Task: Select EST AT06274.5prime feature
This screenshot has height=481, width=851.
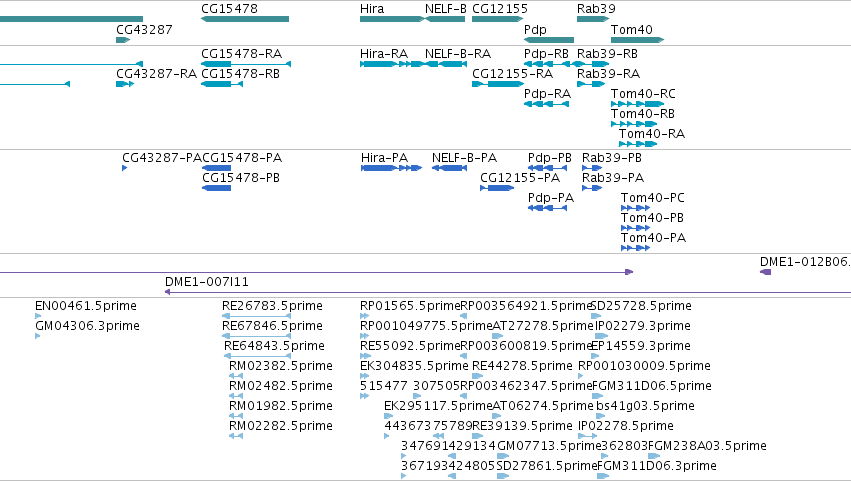Action: click(x=497, y=417)
